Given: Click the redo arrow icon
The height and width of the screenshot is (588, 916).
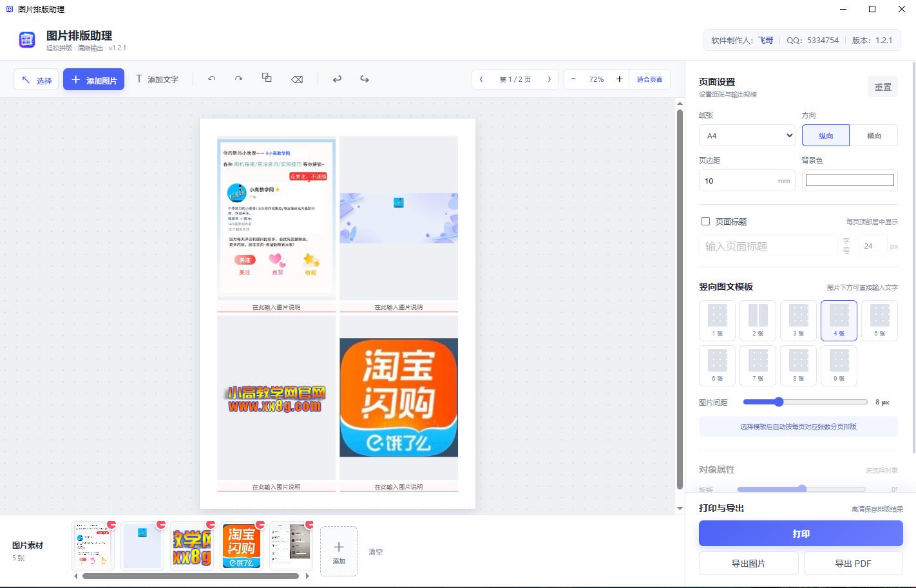Looking at the screenshot, I should point(365,79).
